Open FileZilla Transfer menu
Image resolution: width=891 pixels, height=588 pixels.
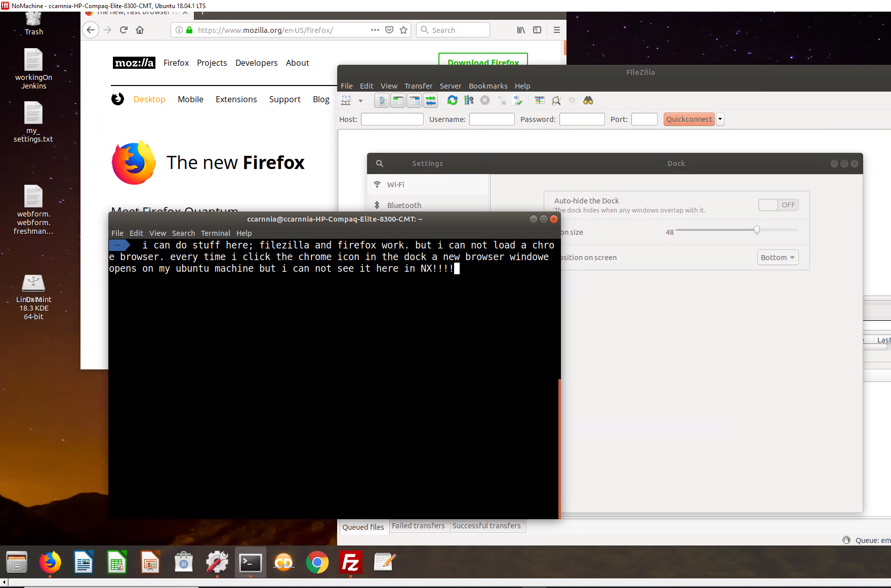coord(419,86)
